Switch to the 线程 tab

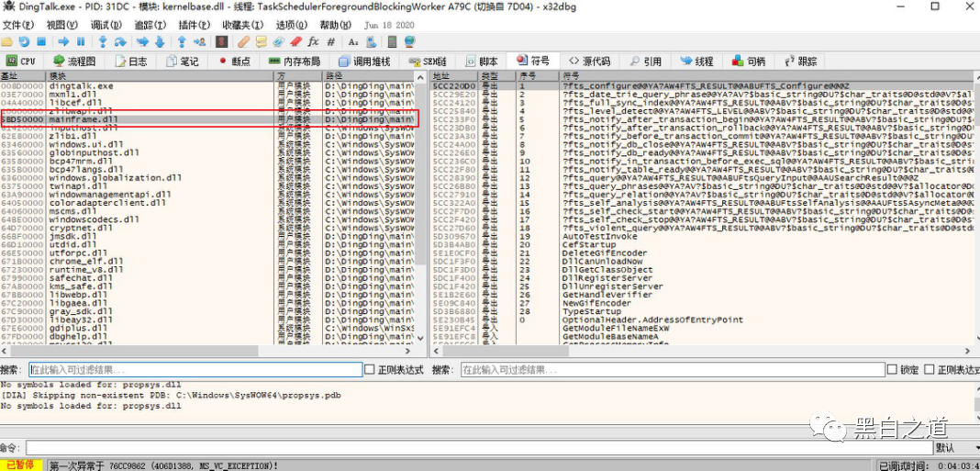(696, 62)
